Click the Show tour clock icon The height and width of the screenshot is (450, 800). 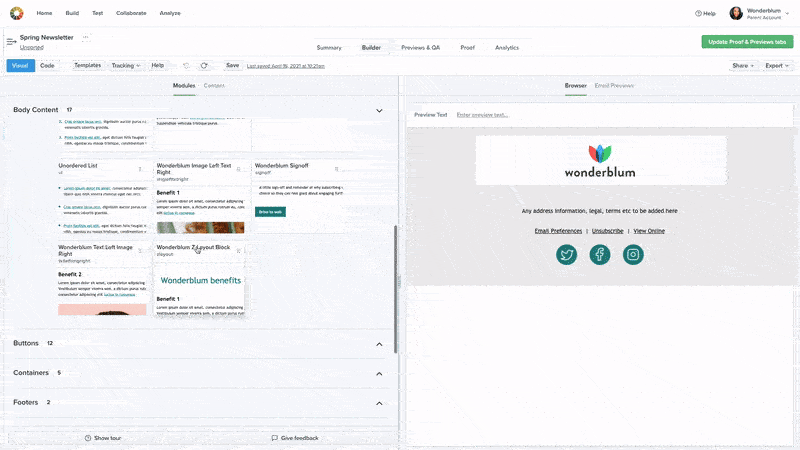[x=88, y=438]
